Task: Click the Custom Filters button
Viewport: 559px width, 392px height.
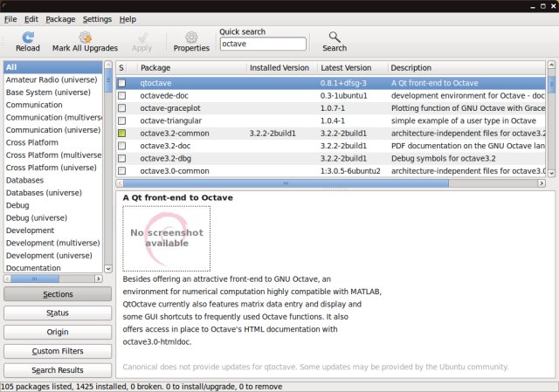Action: click(x=58, y=351)
